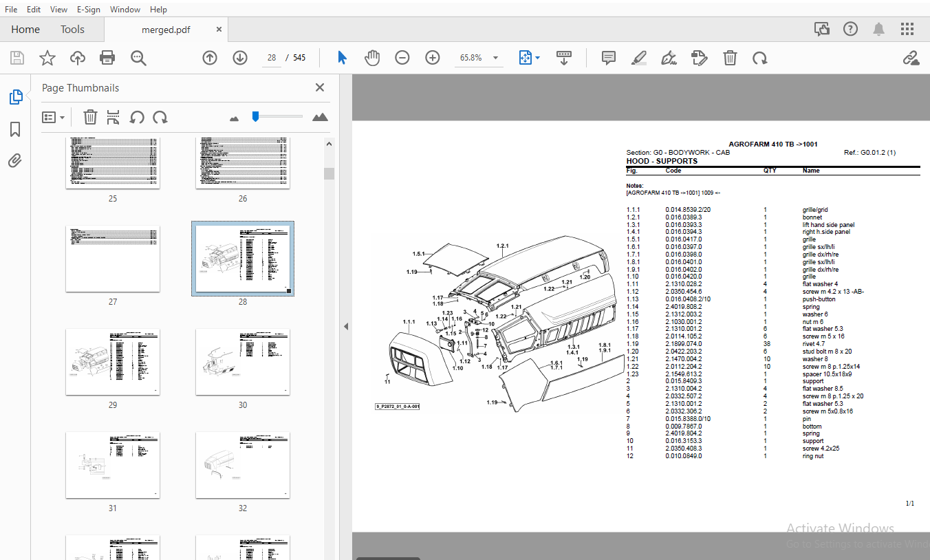
Task: Switch to the Home tab
Action: click(x=25, y=29)
